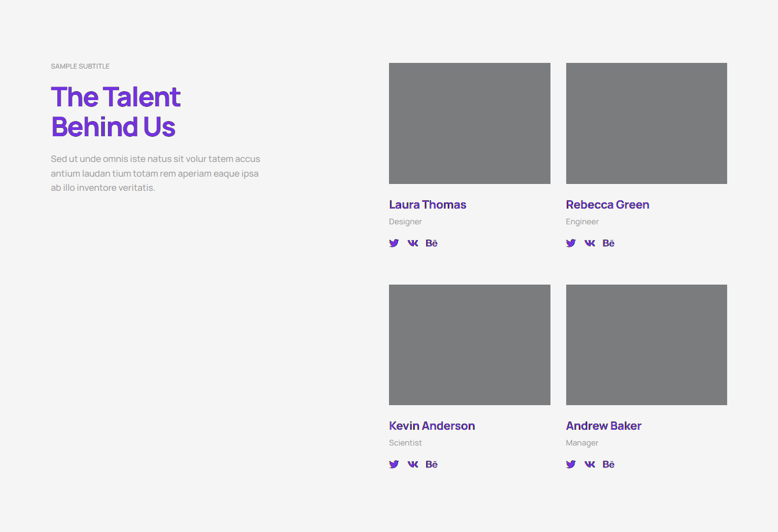Image resolution: width=778 pixels, height=532 pixels.
Task: Open the Laura Thomas name link
Action: tap(427, 205)
